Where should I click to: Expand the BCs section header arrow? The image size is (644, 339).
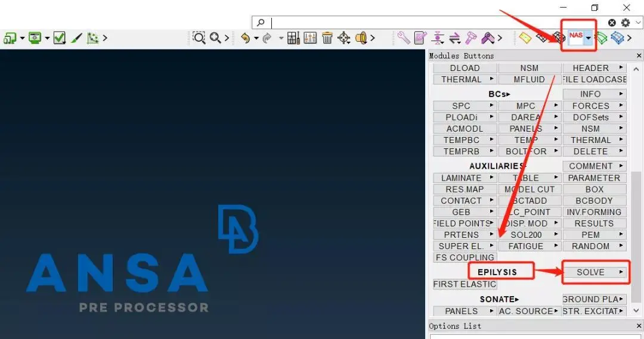509,94
